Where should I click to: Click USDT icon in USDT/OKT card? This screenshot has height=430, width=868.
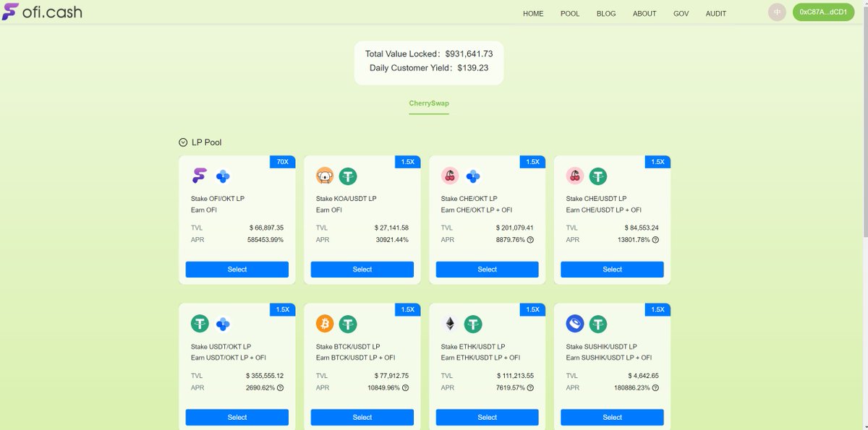pos(200,324)
